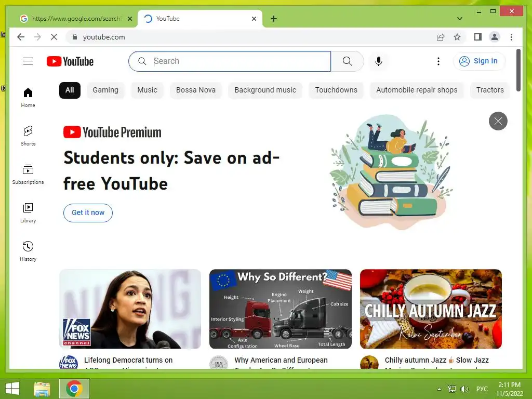
Task: Select the Tractors filter chip
Action: (x=490, y=90)
